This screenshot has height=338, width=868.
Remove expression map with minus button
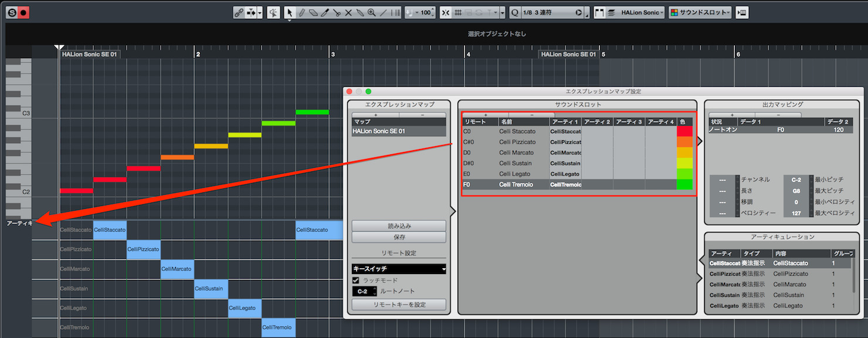point(422,115)
